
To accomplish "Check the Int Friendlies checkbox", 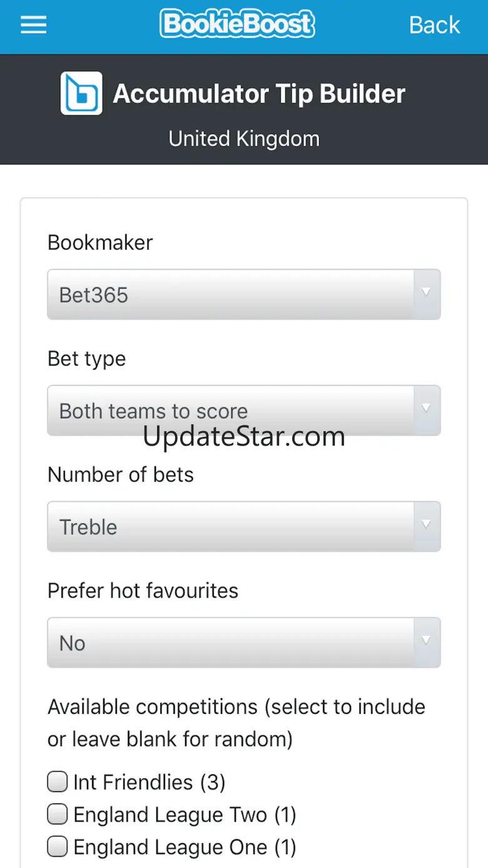I will pos(58,782).
